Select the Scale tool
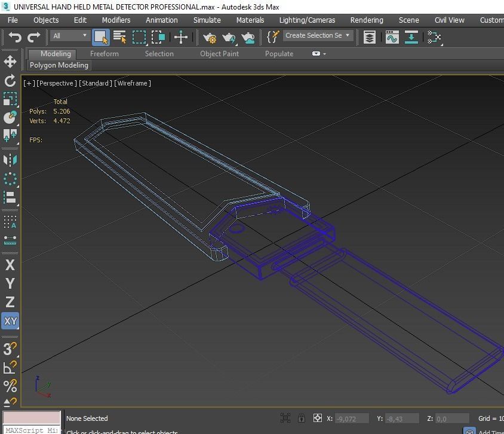The height and width of the screenshot is (434, 504). pyautogui.click(x=10, y=99)
